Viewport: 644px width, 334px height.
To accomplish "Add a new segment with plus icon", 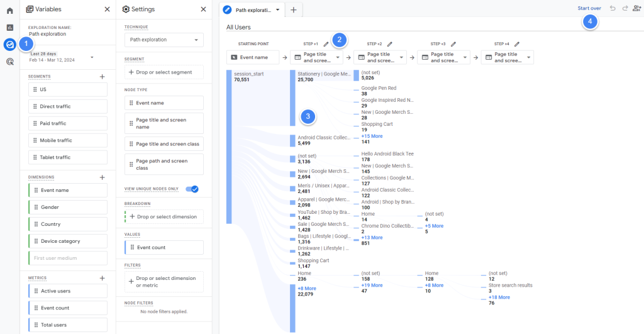I will coord(103,76).
